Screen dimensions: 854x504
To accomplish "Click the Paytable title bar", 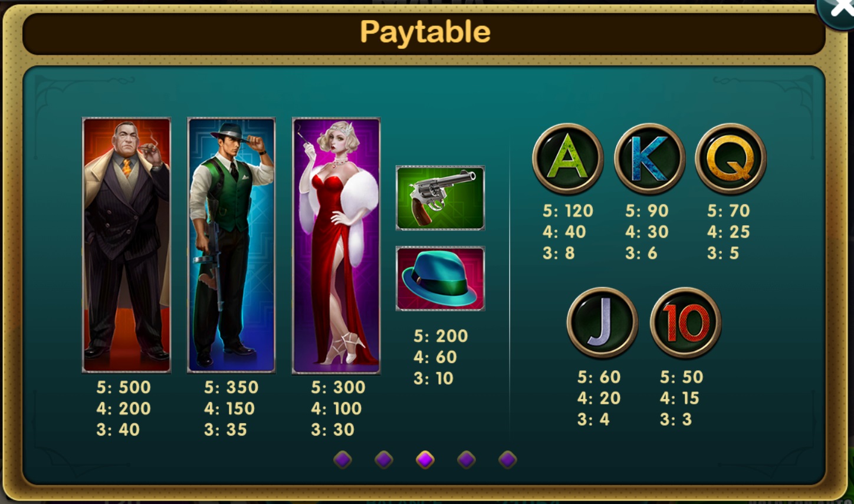I will pyautogui.click(x=423, y=32).
